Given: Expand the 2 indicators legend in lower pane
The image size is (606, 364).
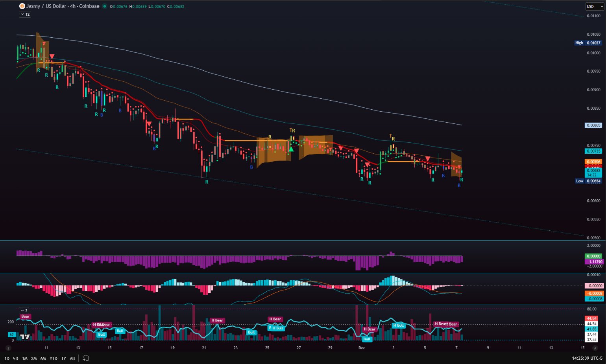Looking at the screenshot, I should (x=24, y=311).
